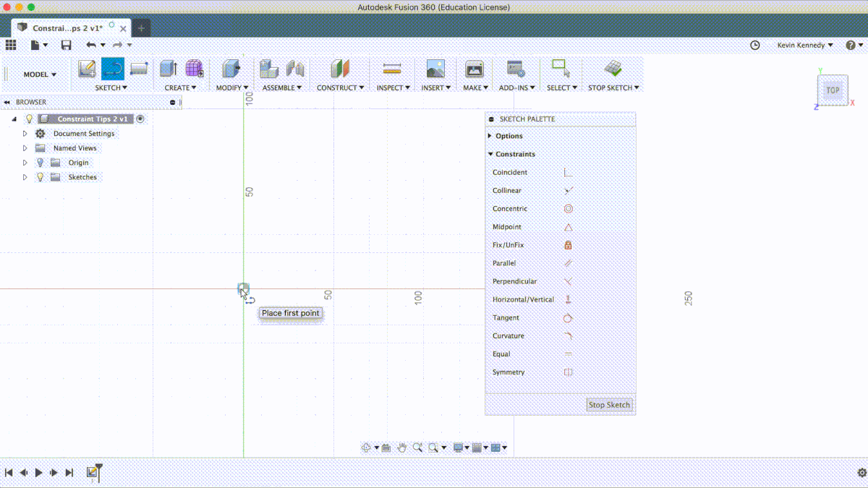Click the Create Form purple cube icon

click(x=195, y=69)
